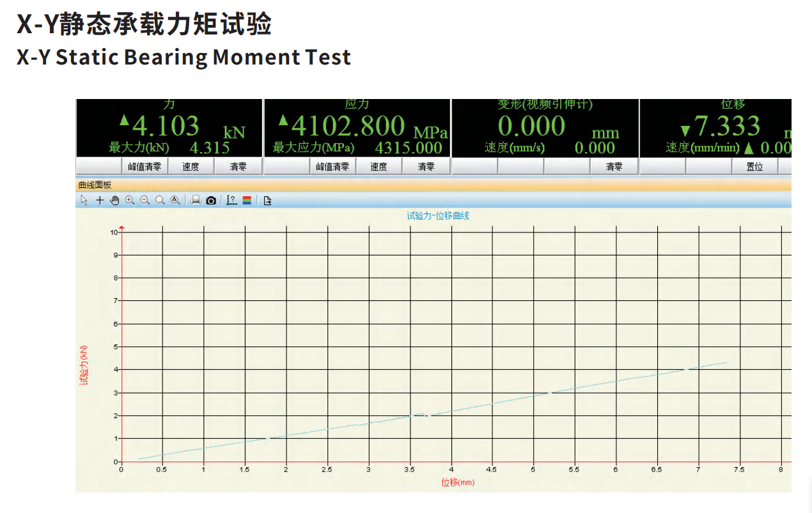The height and width of the screenshot is (513, 812).
Task: Click 清零 button under the stress display
Action: click(x=426, y=167)
